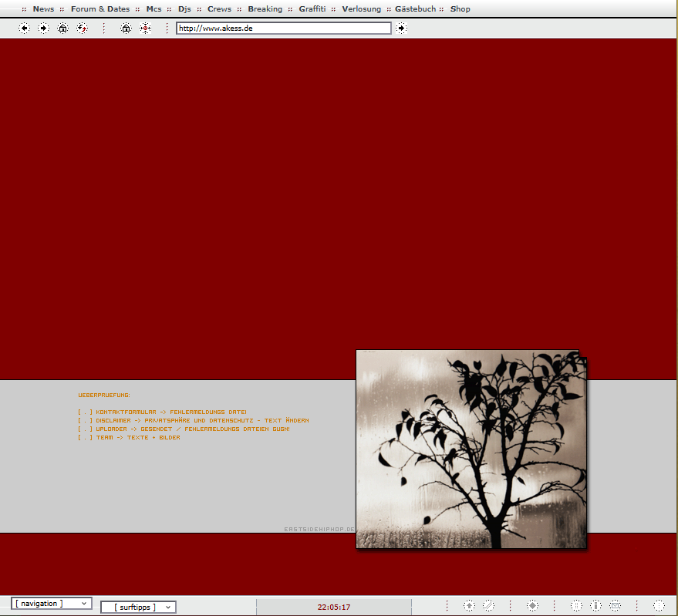Open the navigation dropdown

coord(52,604)
